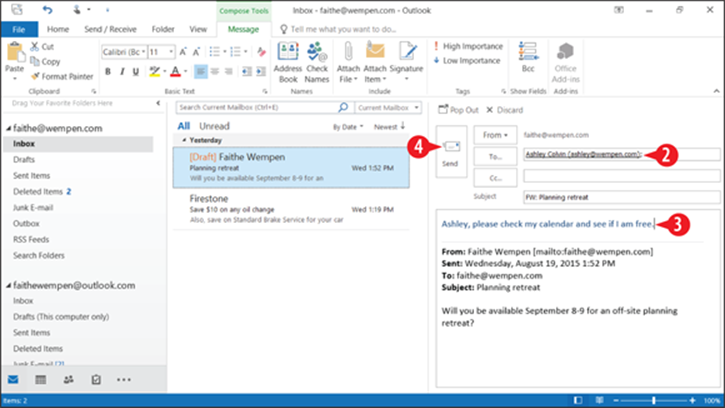
Task: Toggle Italic formatting
Action: [x=122, y=71]
